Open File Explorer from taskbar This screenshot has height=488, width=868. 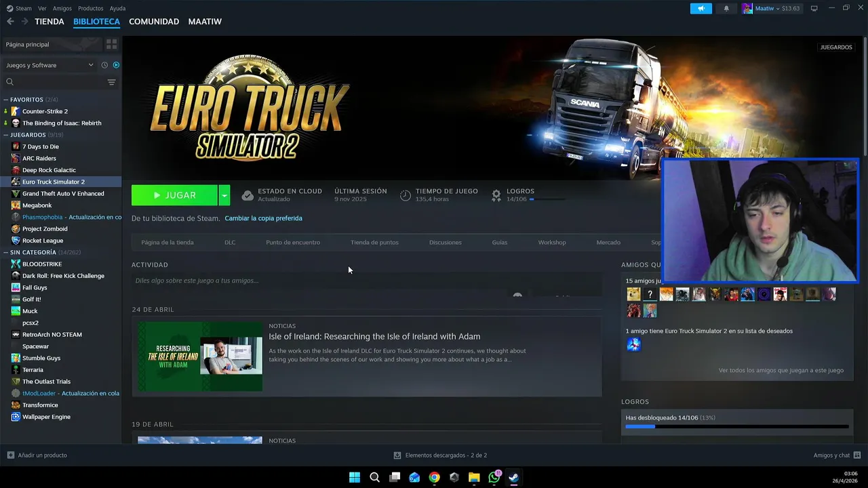pos(474,477)
